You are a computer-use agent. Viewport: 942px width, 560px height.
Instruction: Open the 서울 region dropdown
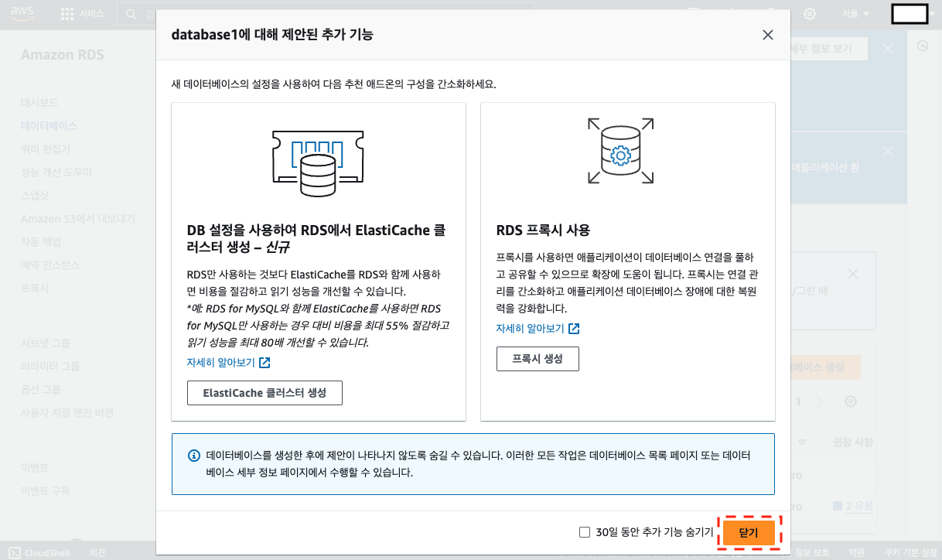coord(855,14)
